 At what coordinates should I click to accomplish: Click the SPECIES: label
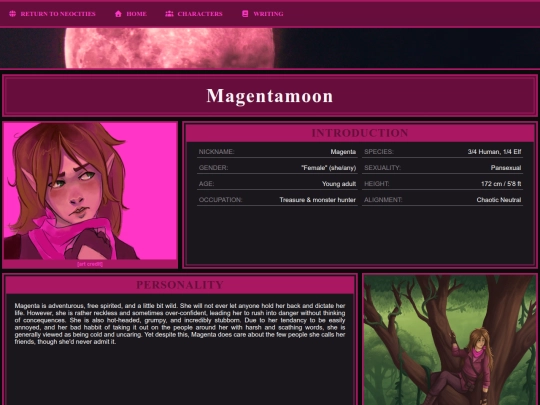(379, 152)
